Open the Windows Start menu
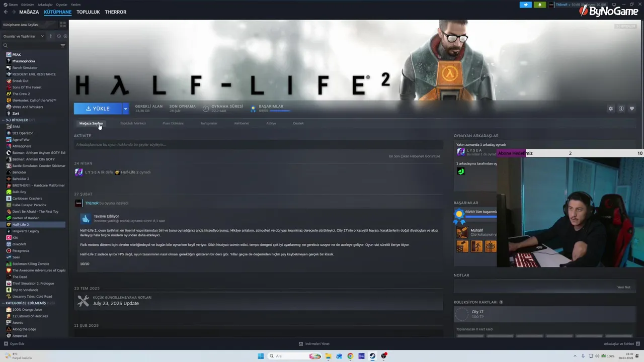 click(x=261, y=356)
